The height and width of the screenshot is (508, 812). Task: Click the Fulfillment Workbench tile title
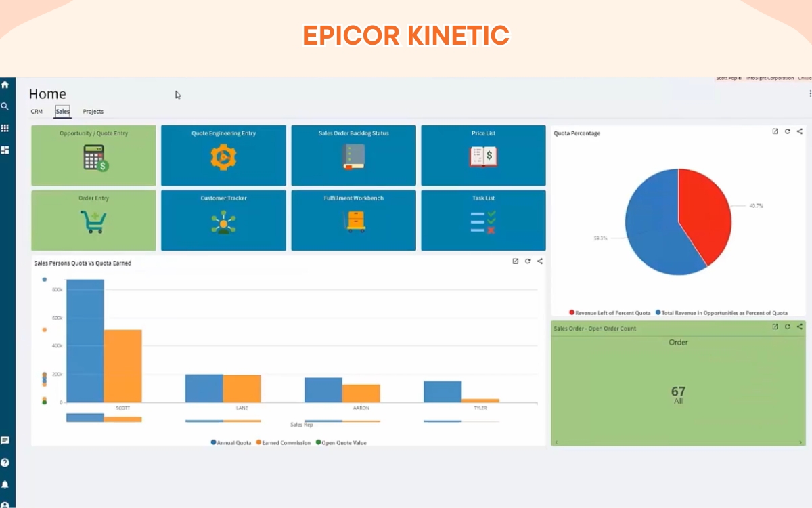click(353, 198)
